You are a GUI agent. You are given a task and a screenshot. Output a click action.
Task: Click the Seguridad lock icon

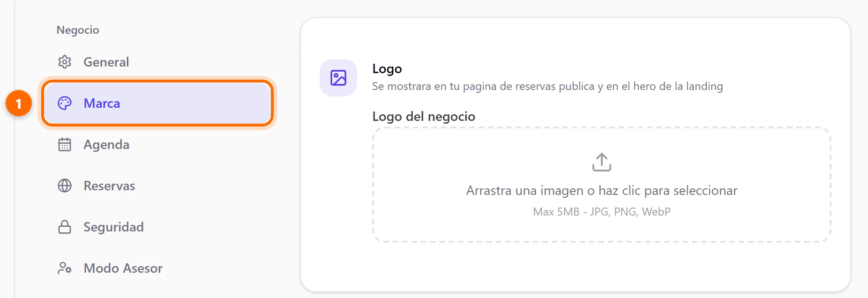(x=65, y=227)
